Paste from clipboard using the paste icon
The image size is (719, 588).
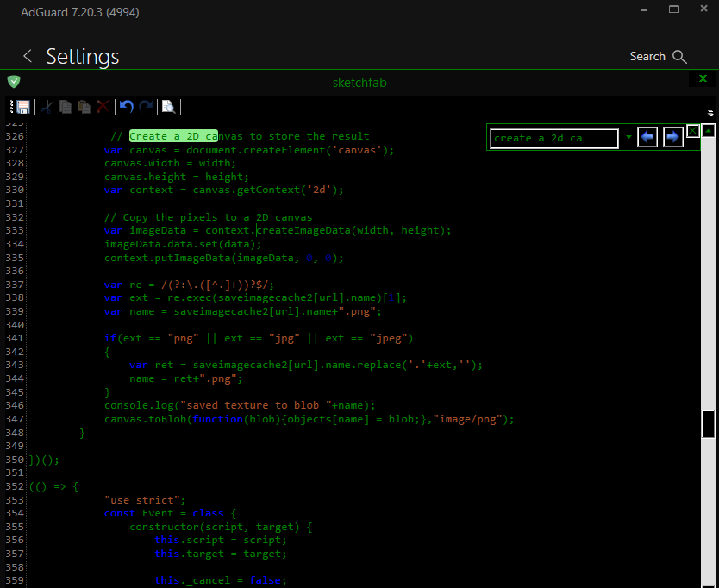point(84,107)
